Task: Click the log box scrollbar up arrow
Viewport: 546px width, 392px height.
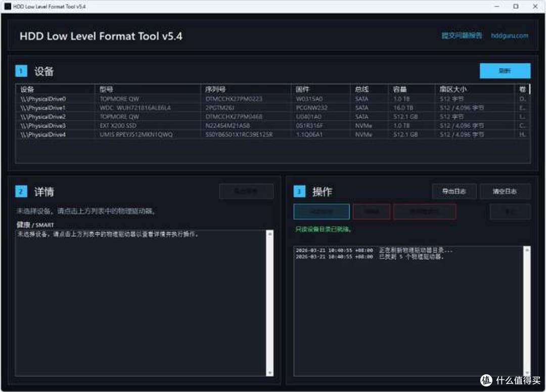Action: coord(527,250)
